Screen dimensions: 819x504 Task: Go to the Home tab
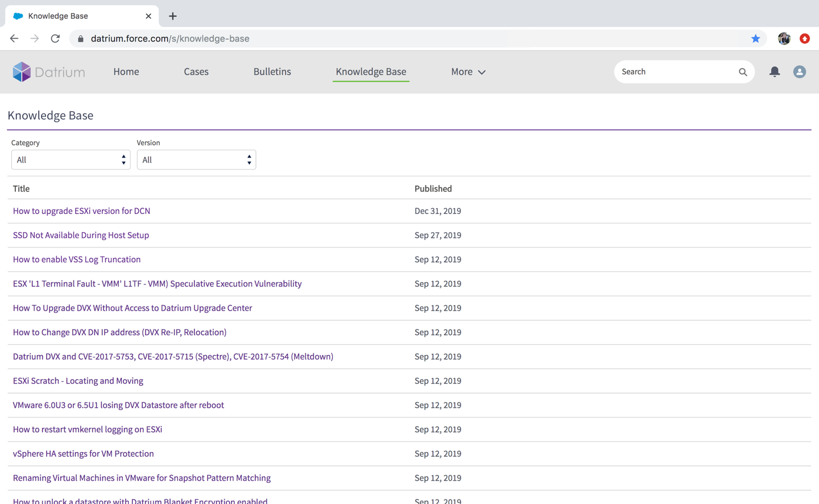pos(126,72)
